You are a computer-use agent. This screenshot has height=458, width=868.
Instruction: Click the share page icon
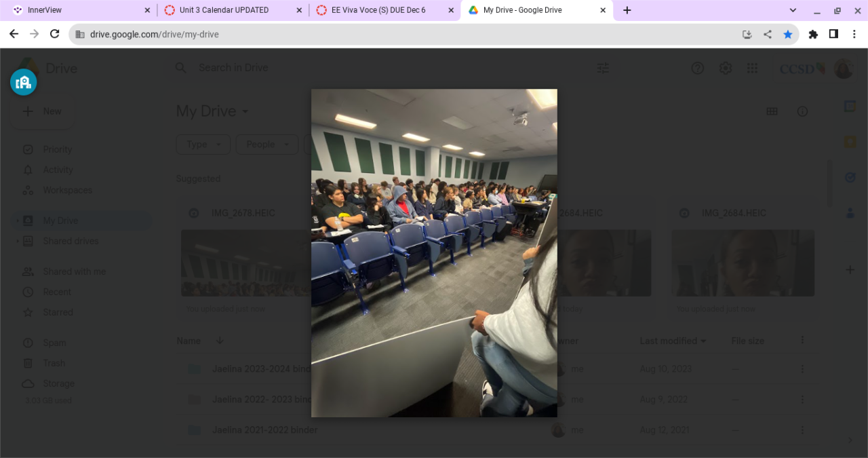(768, 34)
